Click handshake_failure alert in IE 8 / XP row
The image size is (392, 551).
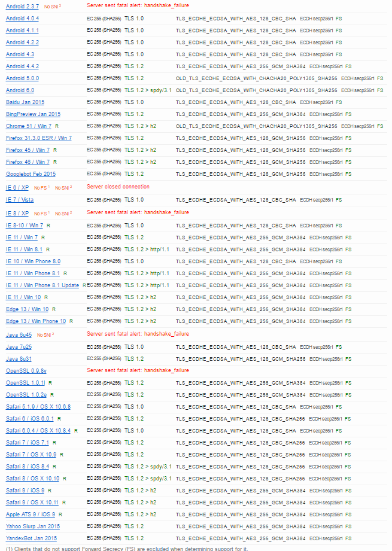click(x=138, y=212)
